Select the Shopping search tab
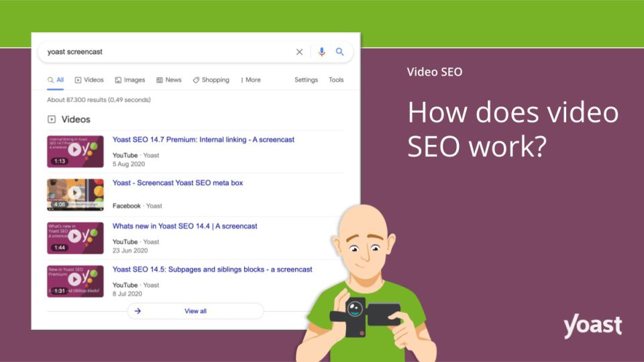This screenshot has height=362, width=644. pos(211,80)
